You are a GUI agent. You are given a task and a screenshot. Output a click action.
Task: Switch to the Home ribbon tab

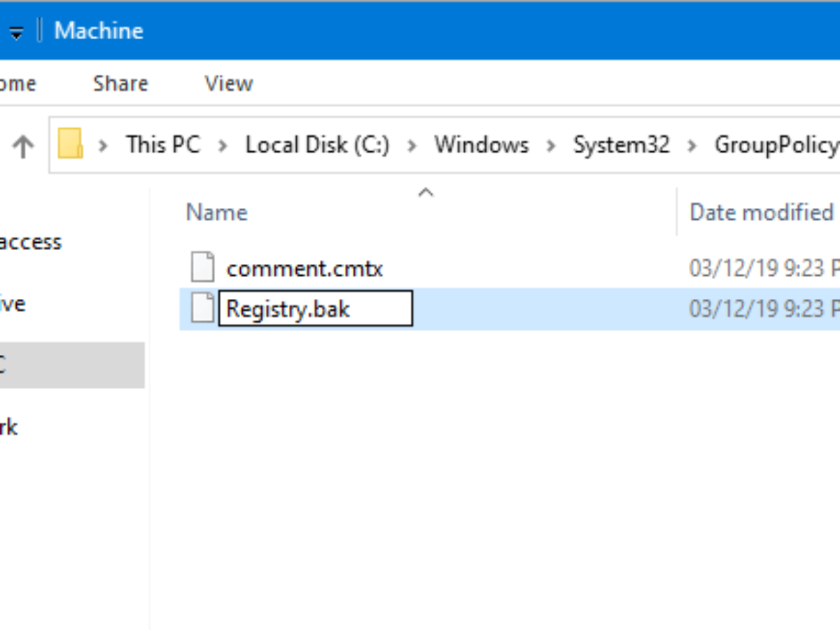click(x=17, y=84)
